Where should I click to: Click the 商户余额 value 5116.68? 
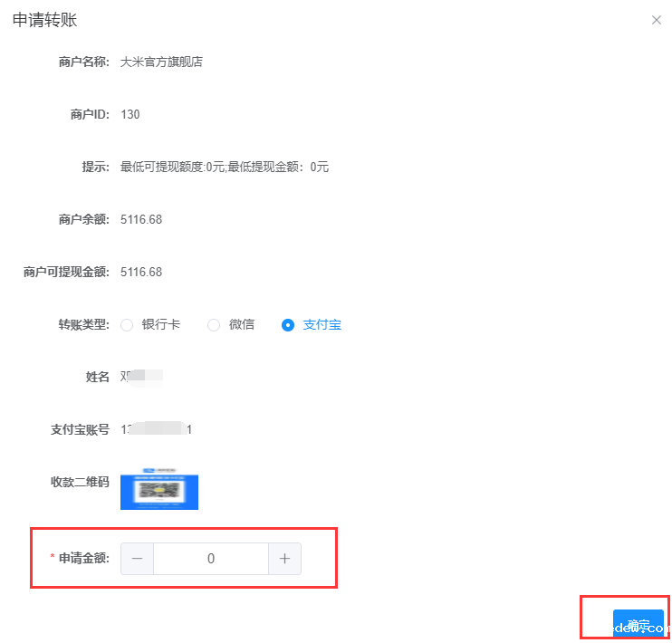[x=141, y=219]
